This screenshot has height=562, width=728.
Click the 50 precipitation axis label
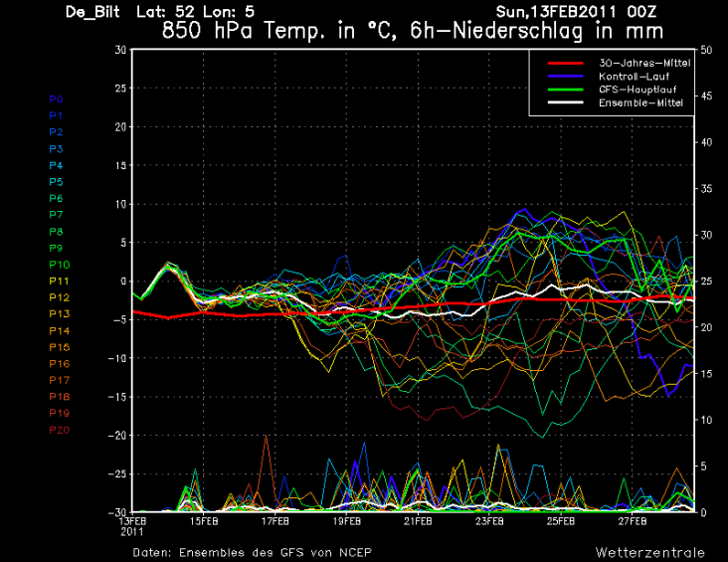pyautogui.click(x=706, y=50)
